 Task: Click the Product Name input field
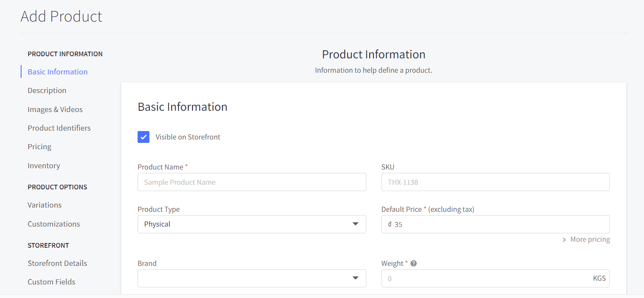[252, 182]
